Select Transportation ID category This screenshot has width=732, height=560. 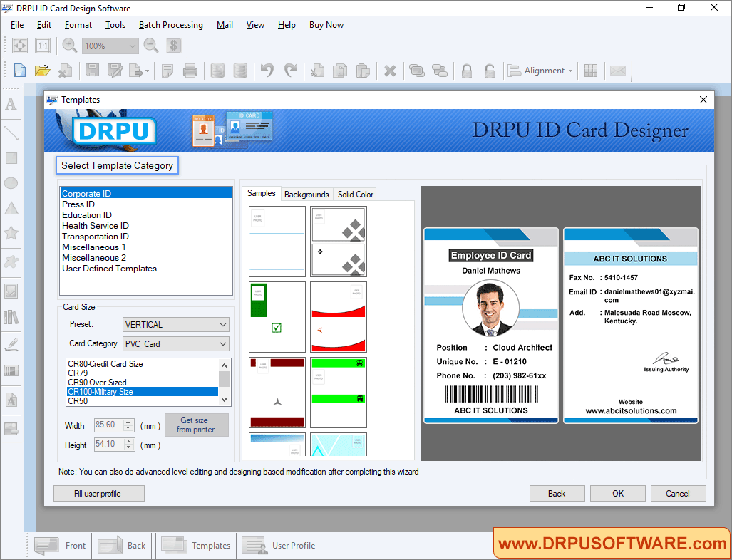(145, 237)
